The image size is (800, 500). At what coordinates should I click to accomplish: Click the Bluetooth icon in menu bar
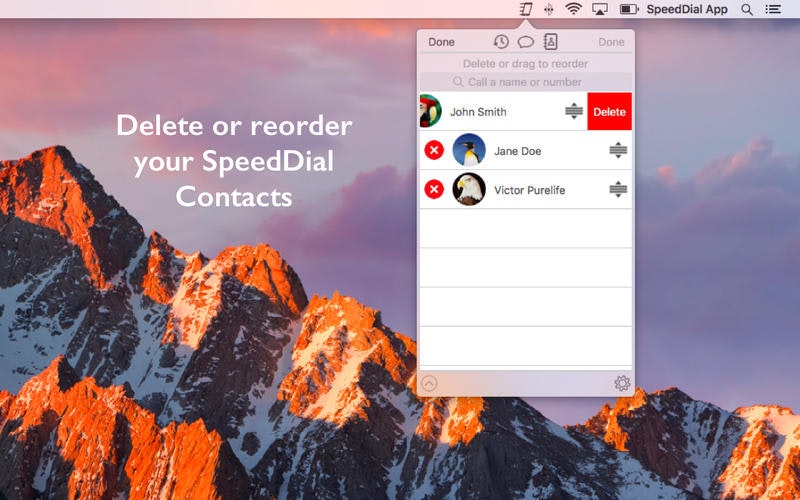(x=549, y=9)
